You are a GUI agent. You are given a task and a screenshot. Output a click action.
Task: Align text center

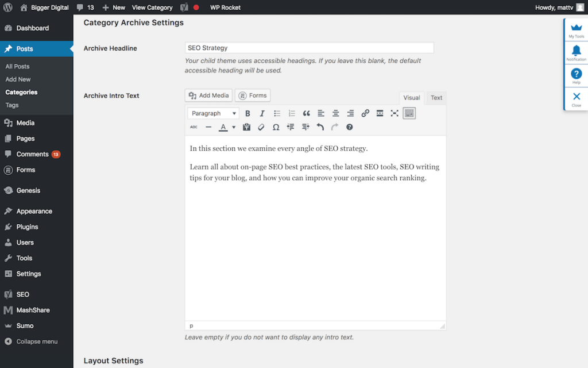coord(335,113)
